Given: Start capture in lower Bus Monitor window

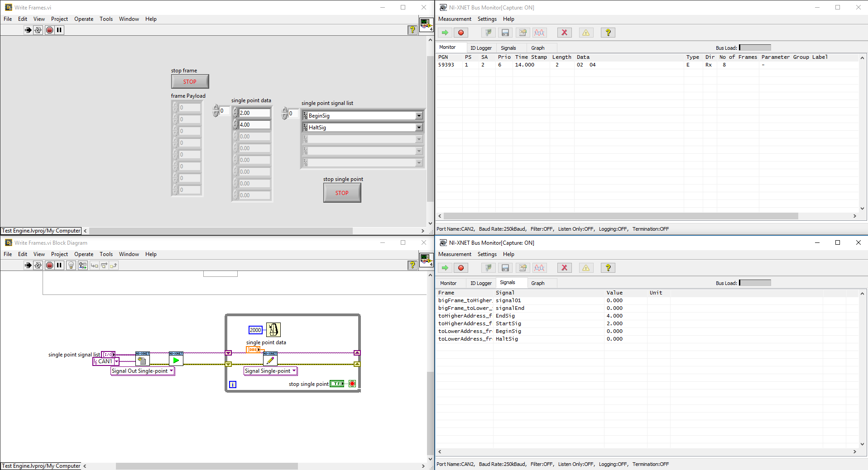Looking at the screenshot, I should [445, 268].
